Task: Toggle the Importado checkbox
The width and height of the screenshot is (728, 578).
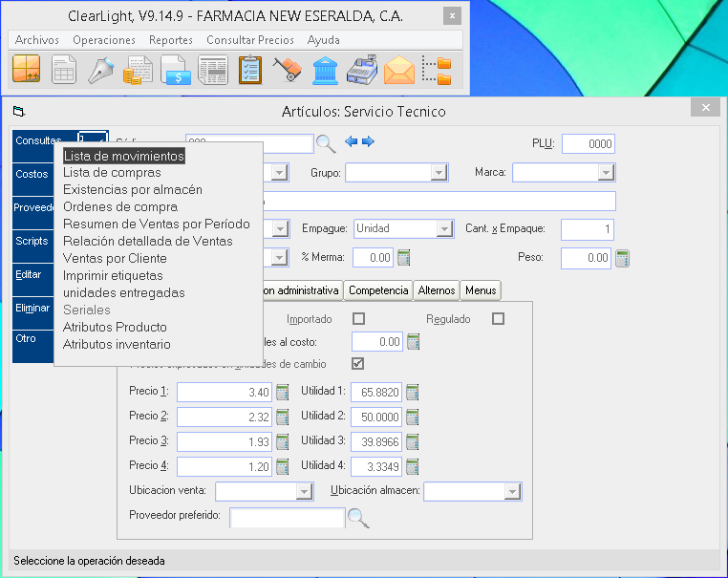Action: [359, 318]
